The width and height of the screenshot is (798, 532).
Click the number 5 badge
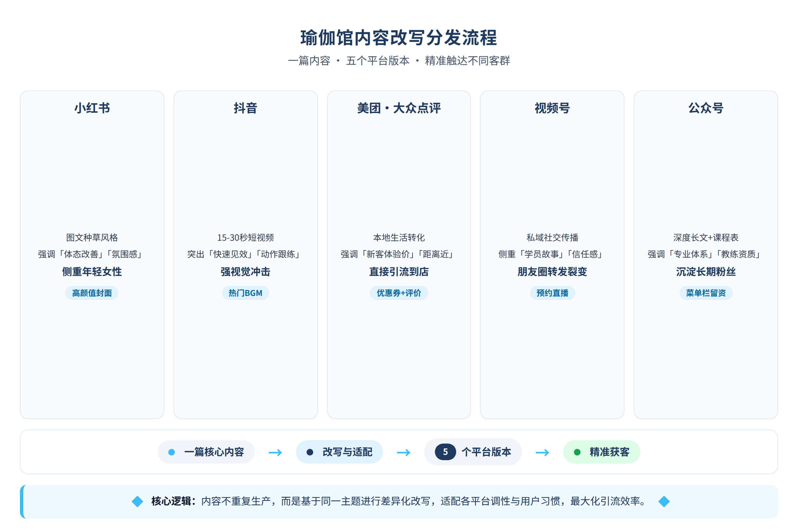445,452
